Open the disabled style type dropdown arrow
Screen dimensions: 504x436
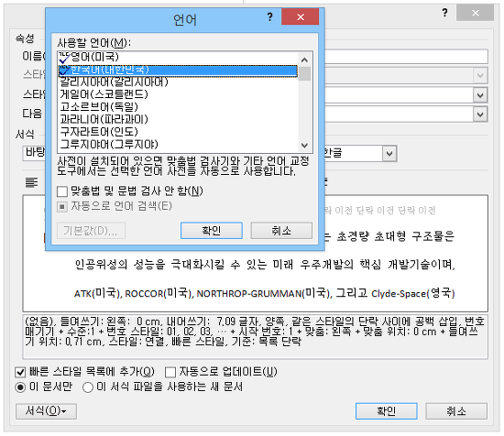tap(480, 76)
